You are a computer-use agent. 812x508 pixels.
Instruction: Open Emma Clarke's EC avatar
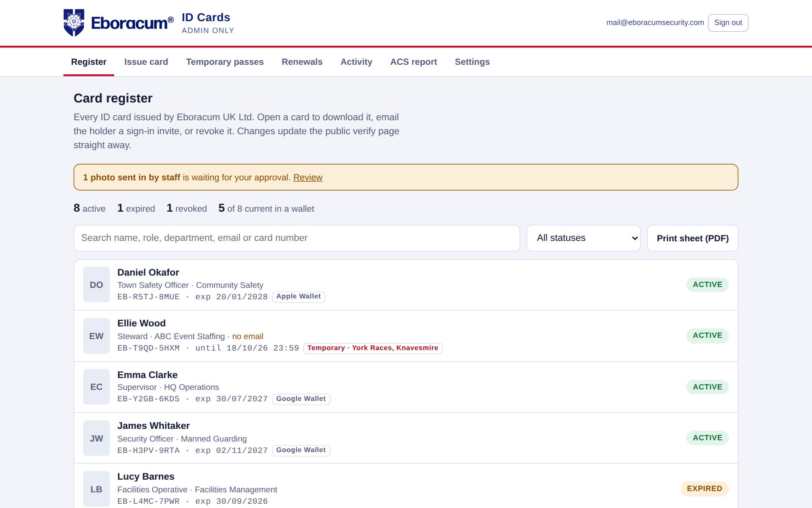coord(96,387)
